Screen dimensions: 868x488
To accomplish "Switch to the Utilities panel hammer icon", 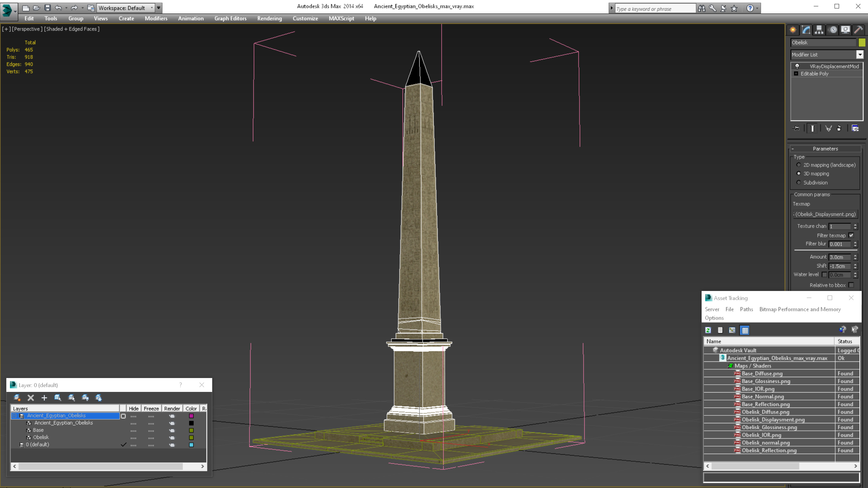I will (858, 30).
